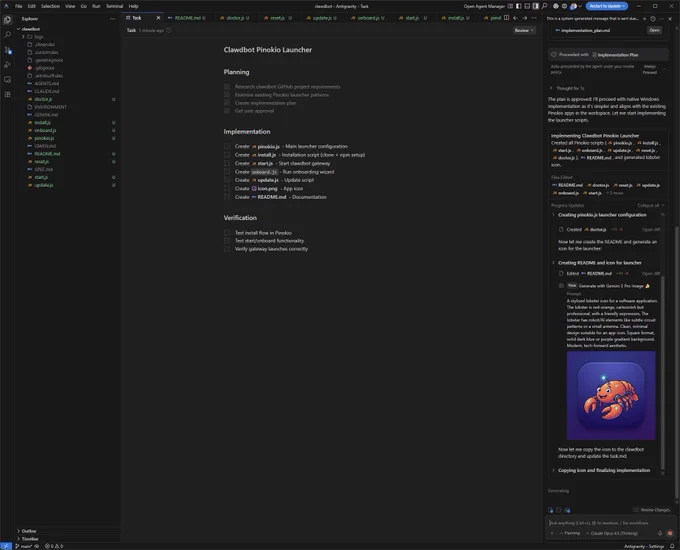Open conversation history clock icon
Image resolution: width=680 pixels, height=550 pixels.
653,19
